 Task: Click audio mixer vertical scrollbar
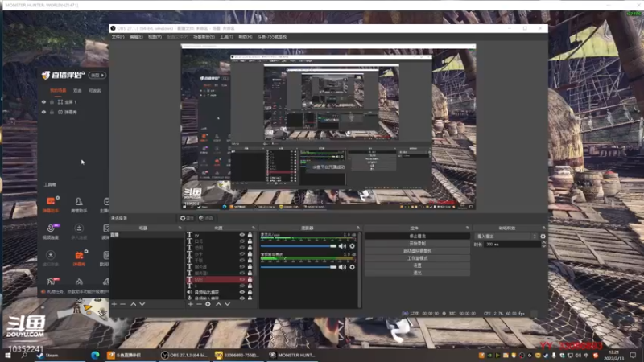point(360,269)
